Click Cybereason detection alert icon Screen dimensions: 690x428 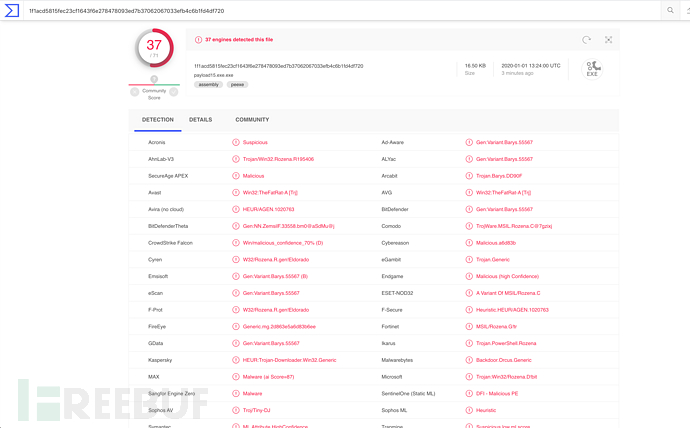click(469, 243)
